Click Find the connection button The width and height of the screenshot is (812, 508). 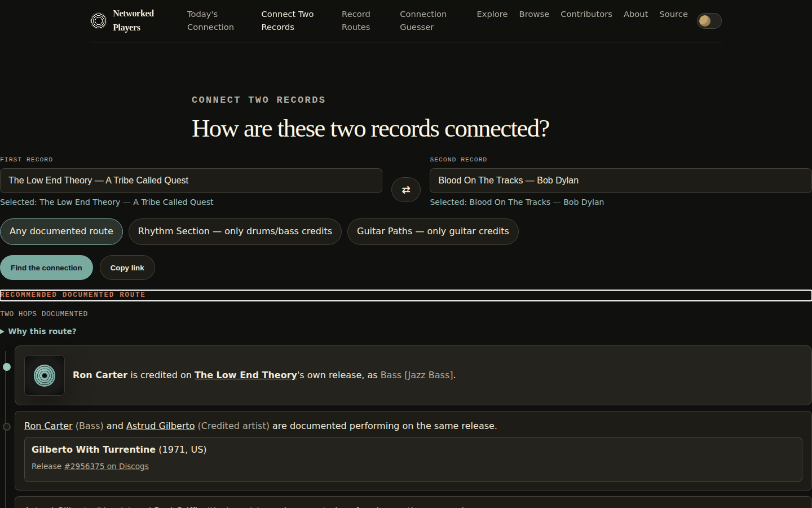point(46,268)
